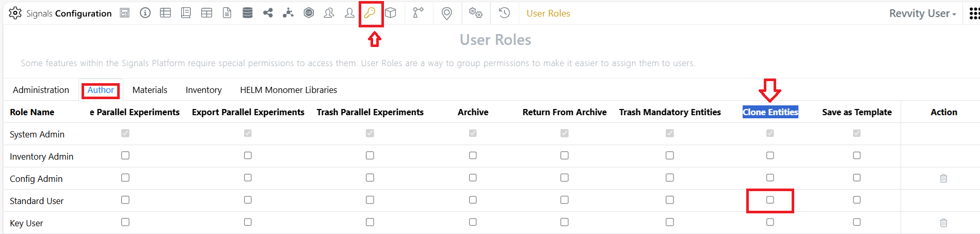Enable Trash Parallel Experiments for Inventory Admin
The height and width of the screenshot is (234, 980).
pos(370,155)
